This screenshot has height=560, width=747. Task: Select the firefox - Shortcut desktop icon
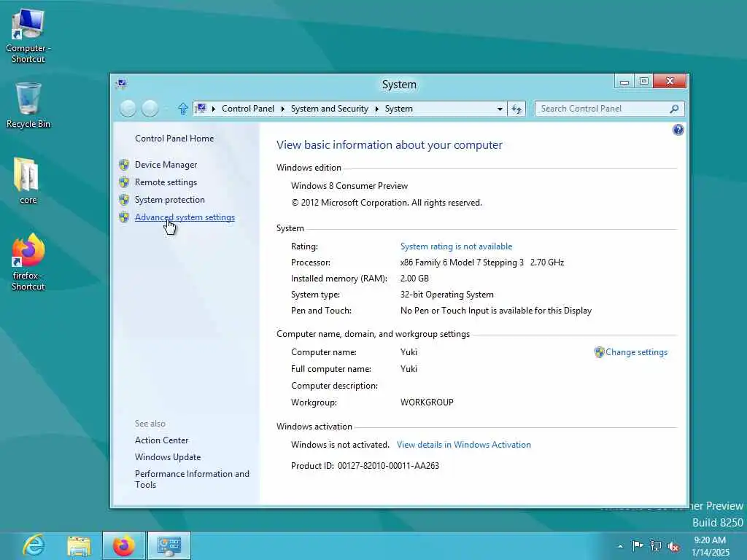point(28,262)
